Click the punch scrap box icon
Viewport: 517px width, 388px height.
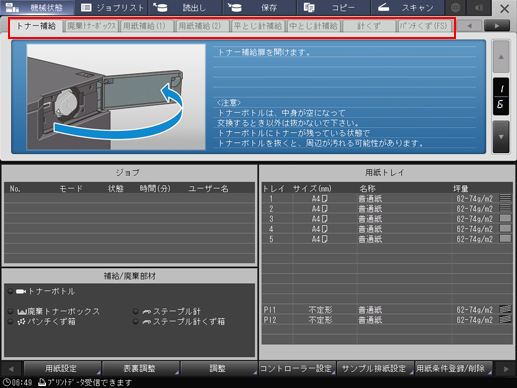pyautogui.click(x=22, y=322)
